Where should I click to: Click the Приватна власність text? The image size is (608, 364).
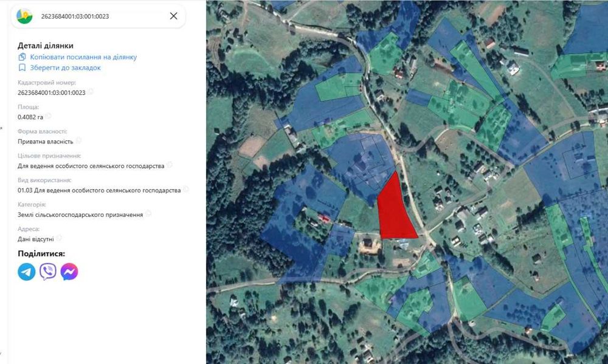[46, 142]
